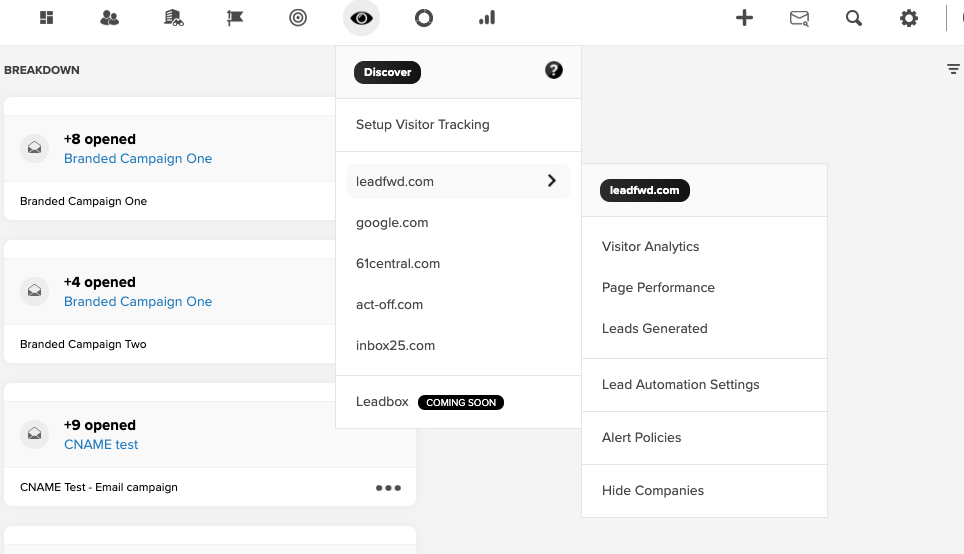Click the Discover help question mark
Image resolution: width=964 pixels, height=554 pixels.
pyautogui.click(x=553, y=70)
